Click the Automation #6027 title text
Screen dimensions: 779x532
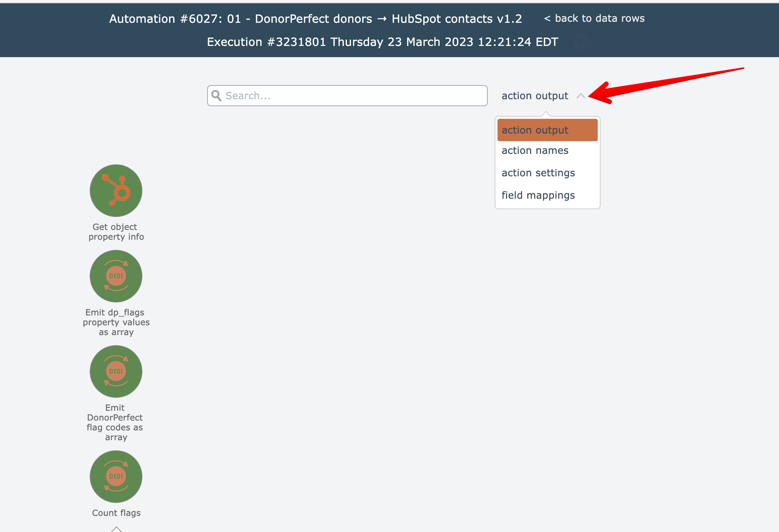(316, 19)
